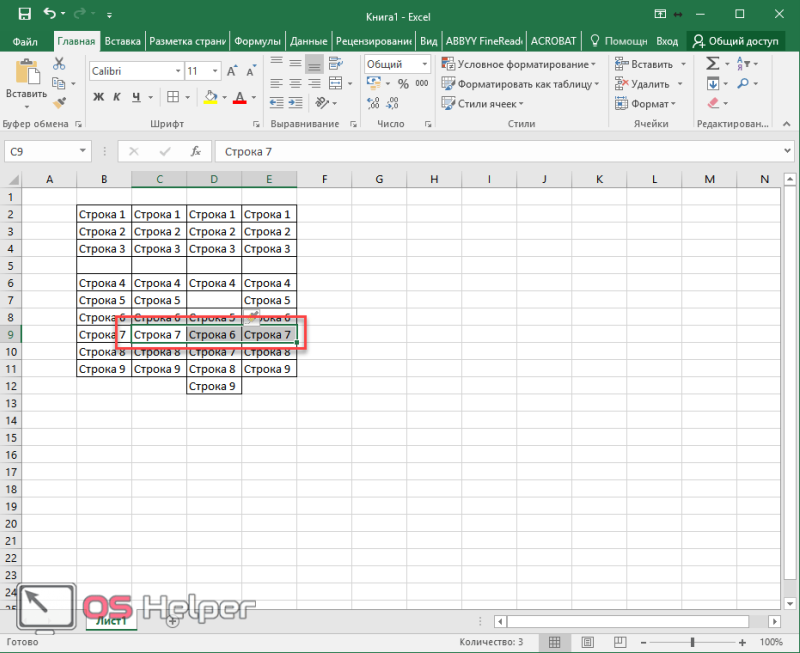800x653 pixels.
Task: Toggle Bold formatting (Ж)
Action: tap(98, 97)
